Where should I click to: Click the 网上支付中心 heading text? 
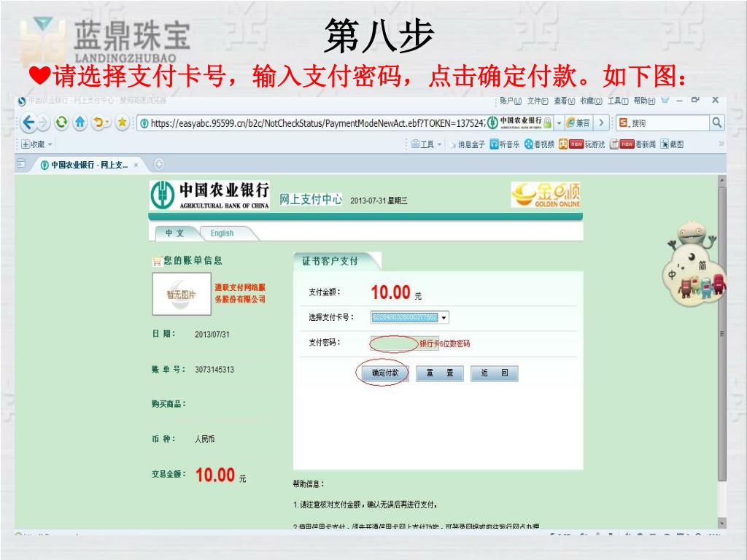pos(310,199)
